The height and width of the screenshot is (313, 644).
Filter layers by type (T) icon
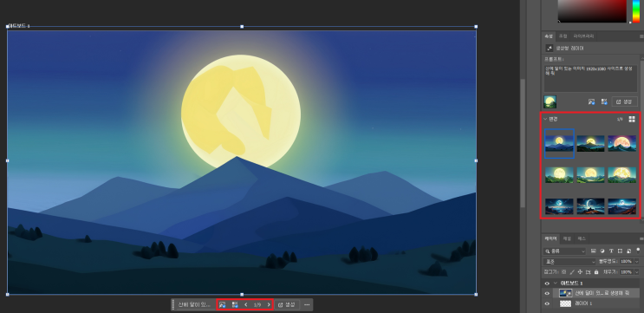click(x=611, y=251)
